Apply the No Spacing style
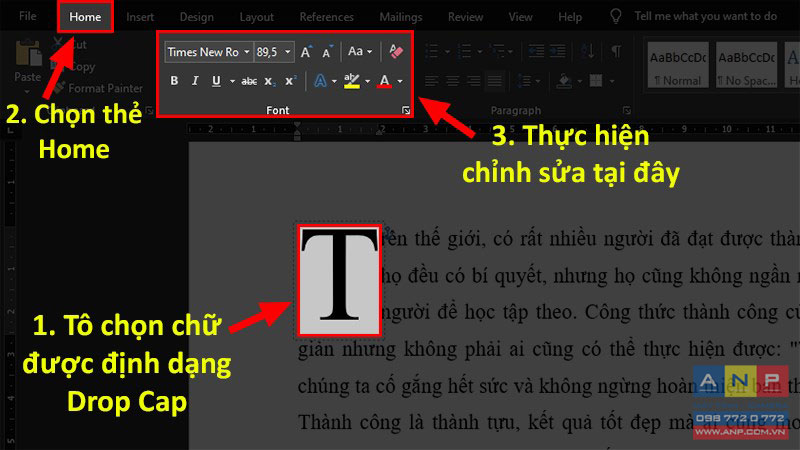The image size is (800, 450). point(747,65)
